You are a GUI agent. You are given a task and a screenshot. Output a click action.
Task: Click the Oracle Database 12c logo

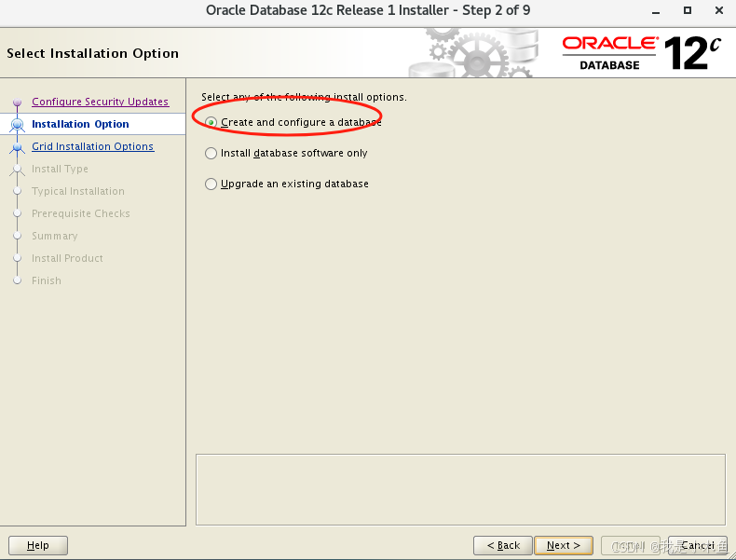[641, 53]
